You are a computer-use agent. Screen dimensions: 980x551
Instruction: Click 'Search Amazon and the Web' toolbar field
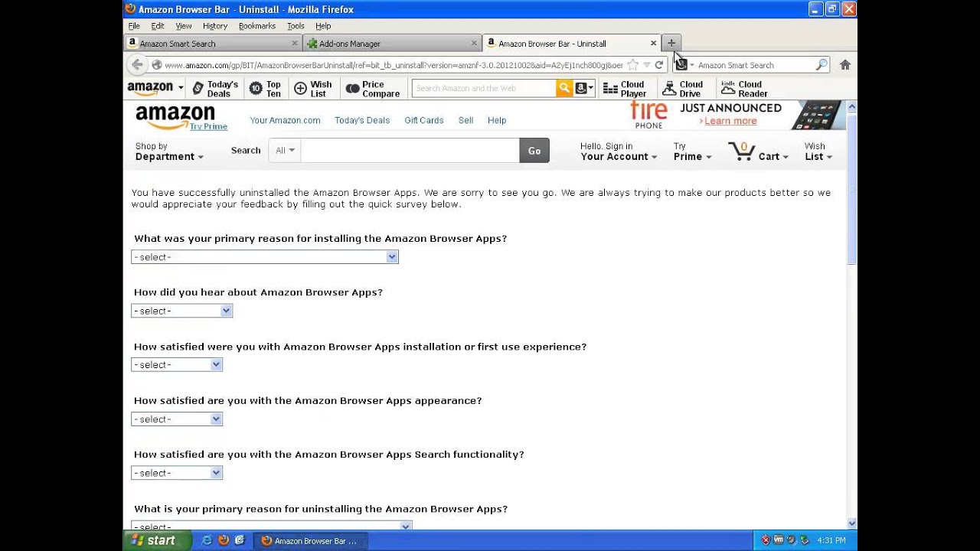(x=484, y=88)
